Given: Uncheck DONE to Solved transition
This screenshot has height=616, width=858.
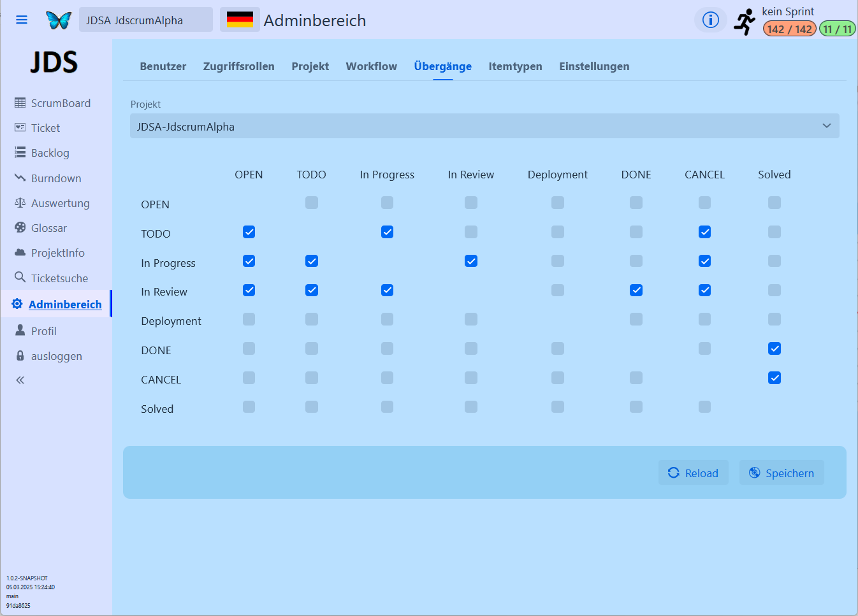Looking at the screenshot, I should (x=774, y=348).
